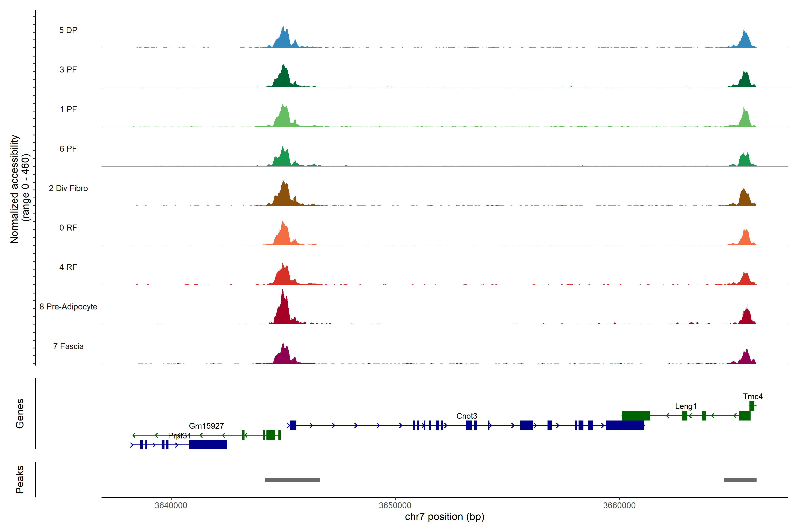The image size is (798, 532).
Task: Click the 2 Div Fibro label
Action: (x=68, y=188)
